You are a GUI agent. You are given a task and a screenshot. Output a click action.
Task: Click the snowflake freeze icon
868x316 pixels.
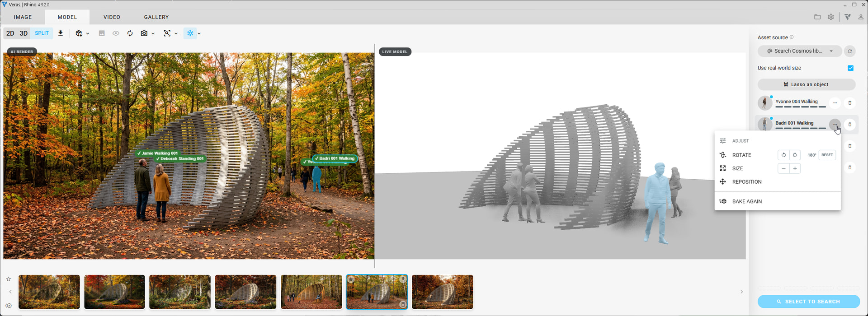pyautogui.click(x=190, y=33)
